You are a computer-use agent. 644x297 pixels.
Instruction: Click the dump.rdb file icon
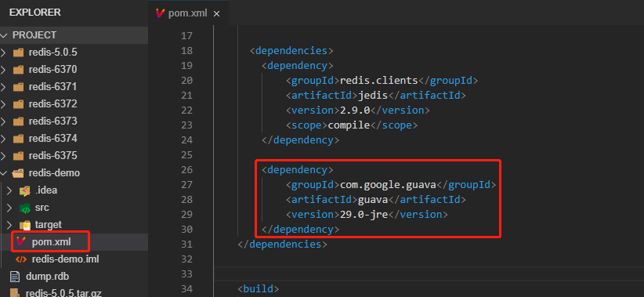coord(15,277)
